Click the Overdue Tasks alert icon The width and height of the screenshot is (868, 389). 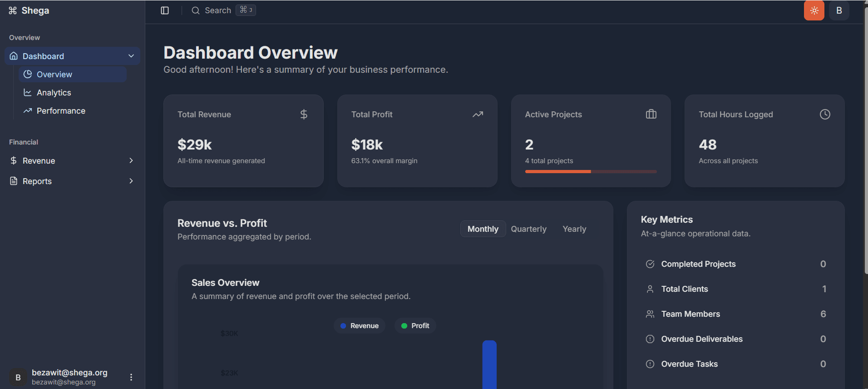click(650, 364)
